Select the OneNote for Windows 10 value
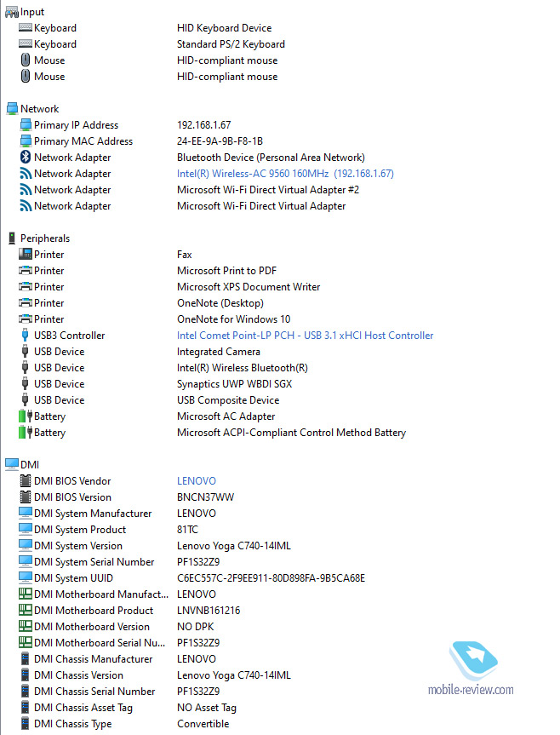The image size is (560, 735). click(x=233, y=319)
